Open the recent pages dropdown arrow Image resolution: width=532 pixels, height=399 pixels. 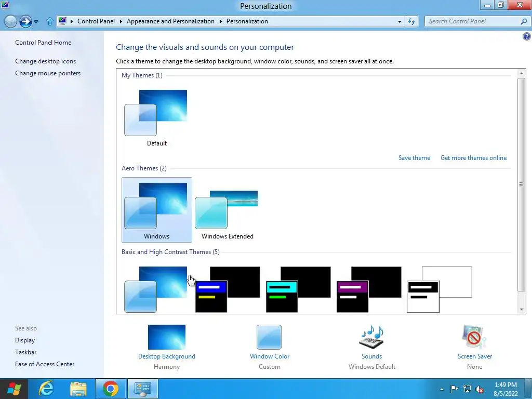36,22
